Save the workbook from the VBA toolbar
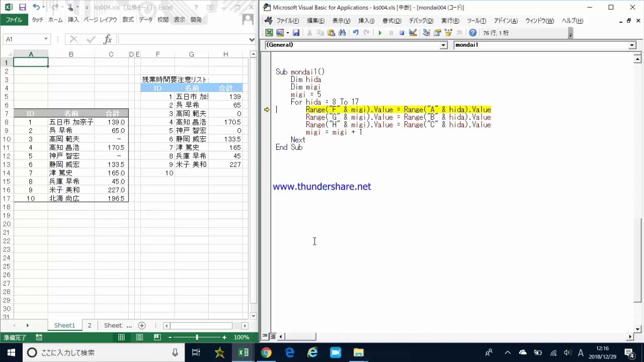This screenshot has height=362, width=644. 296,33
